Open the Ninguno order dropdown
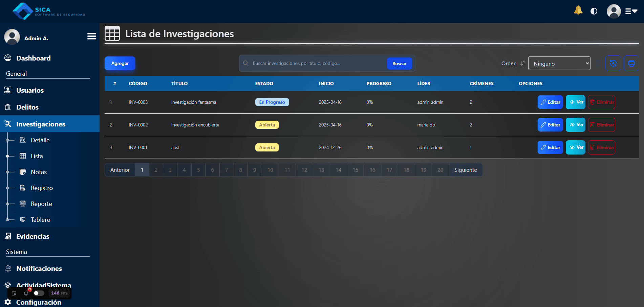Screen dimensions: 644x307 pos(559,63)
